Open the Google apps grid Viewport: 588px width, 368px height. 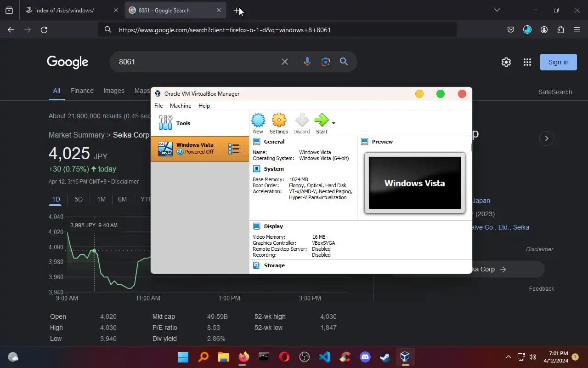[x=527, y=62]
